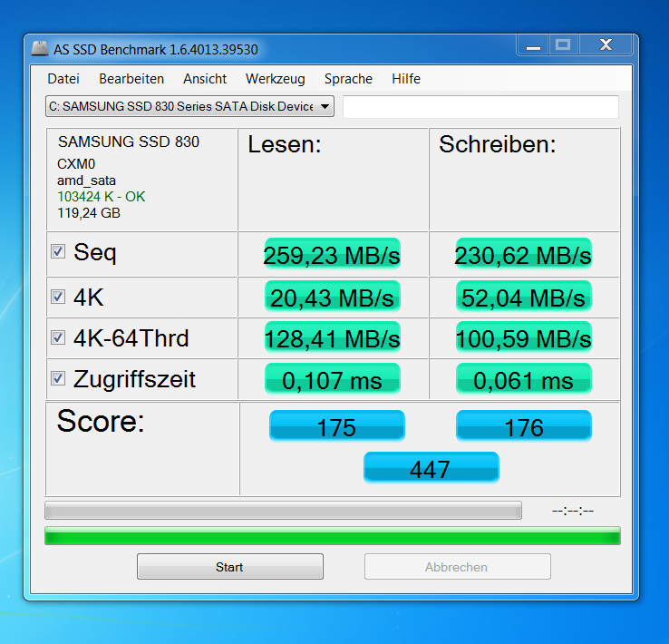
Task: Click the Score: label
Action: click(101, 421)
